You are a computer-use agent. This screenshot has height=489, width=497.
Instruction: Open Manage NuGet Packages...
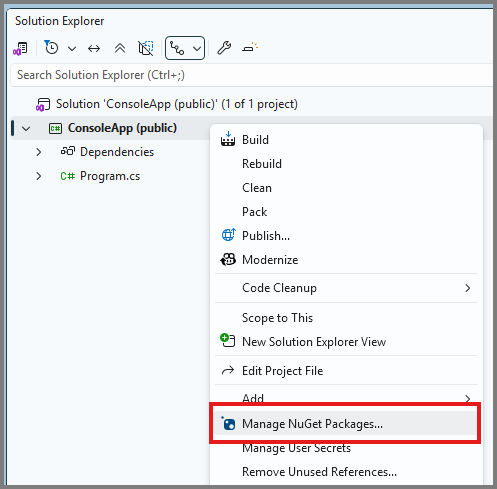pyautogui.click(x=345, y=424)
